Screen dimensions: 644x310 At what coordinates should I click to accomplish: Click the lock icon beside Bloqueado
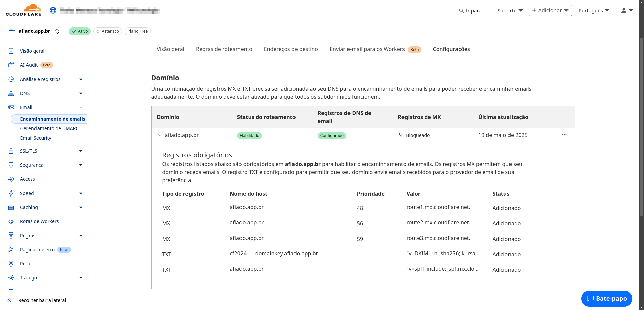click(400, 135)
